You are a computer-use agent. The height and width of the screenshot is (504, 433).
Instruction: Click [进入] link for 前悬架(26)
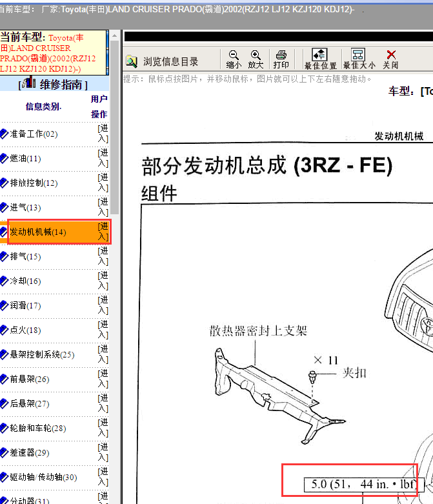point(103,378)
